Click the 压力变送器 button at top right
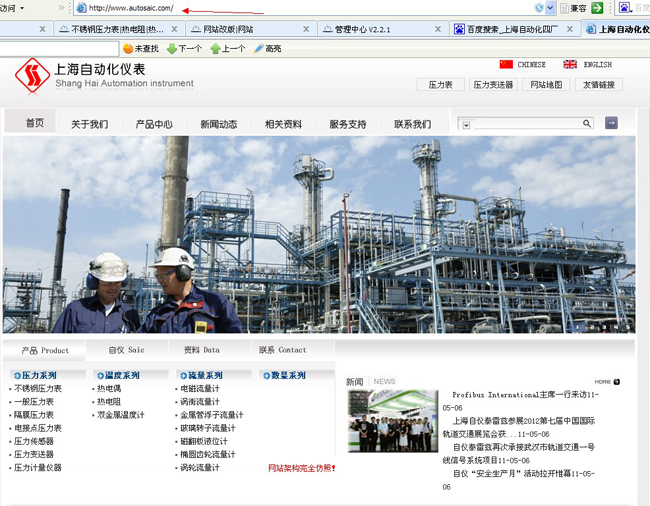The width and height of the screenshot is (650, 506). [493, 85]
